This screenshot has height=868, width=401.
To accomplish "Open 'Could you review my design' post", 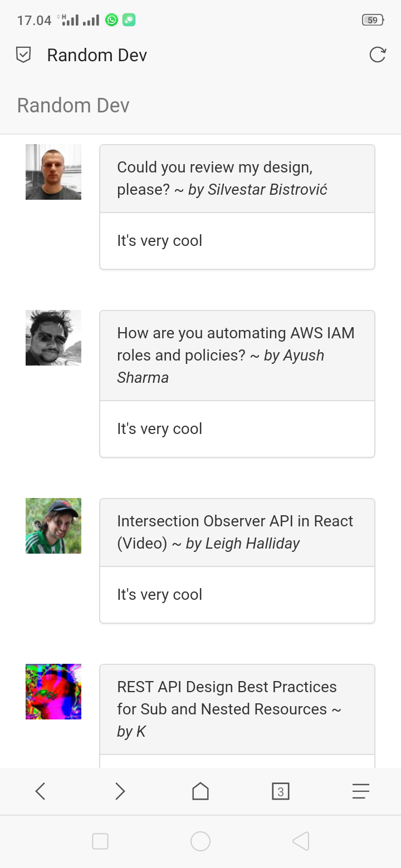I will coord(214,178).
